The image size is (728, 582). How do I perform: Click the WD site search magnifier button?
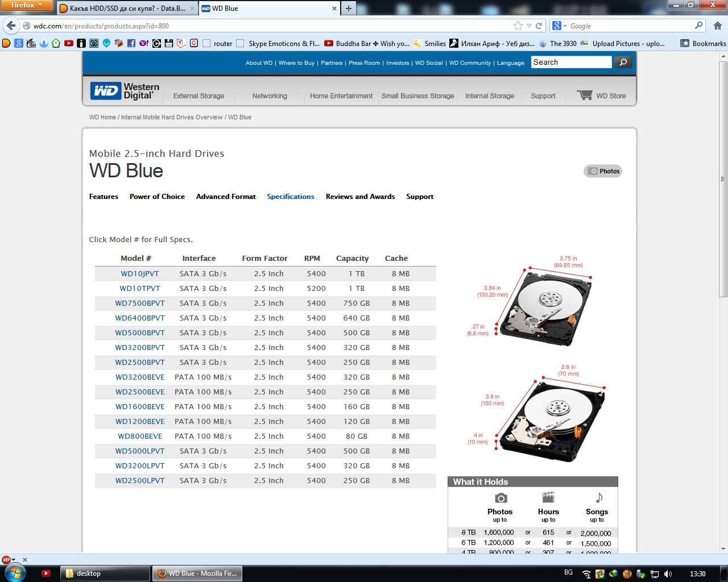pos(623,62)
